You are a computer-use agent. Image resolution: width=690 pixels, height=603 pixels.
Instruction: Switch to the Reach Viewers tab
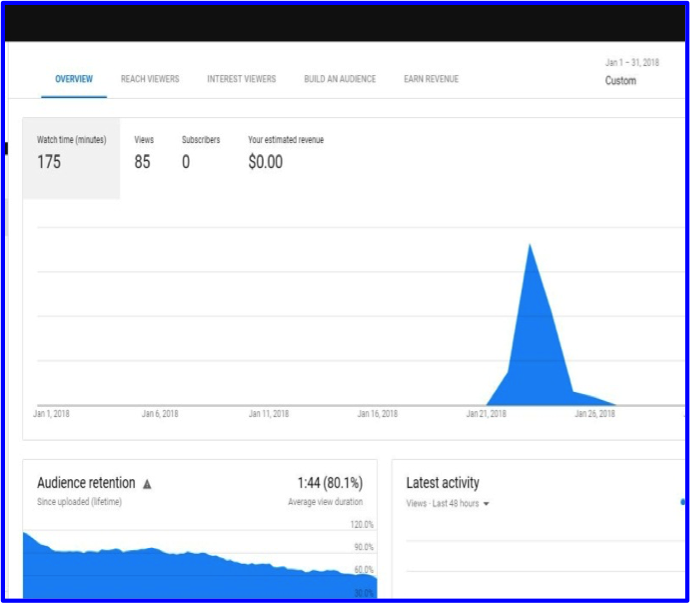(150, 79)
